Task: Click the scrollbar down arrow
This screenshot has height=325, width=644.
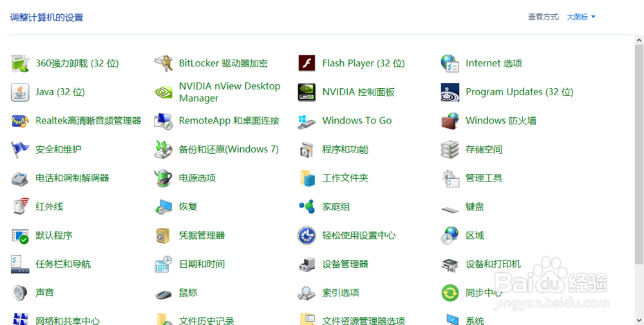Action: tap(639, 320)
